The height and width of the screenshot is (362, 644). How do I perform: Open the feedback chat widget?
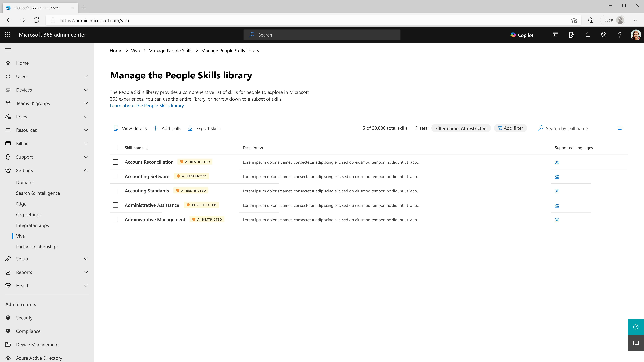(636, 343)
